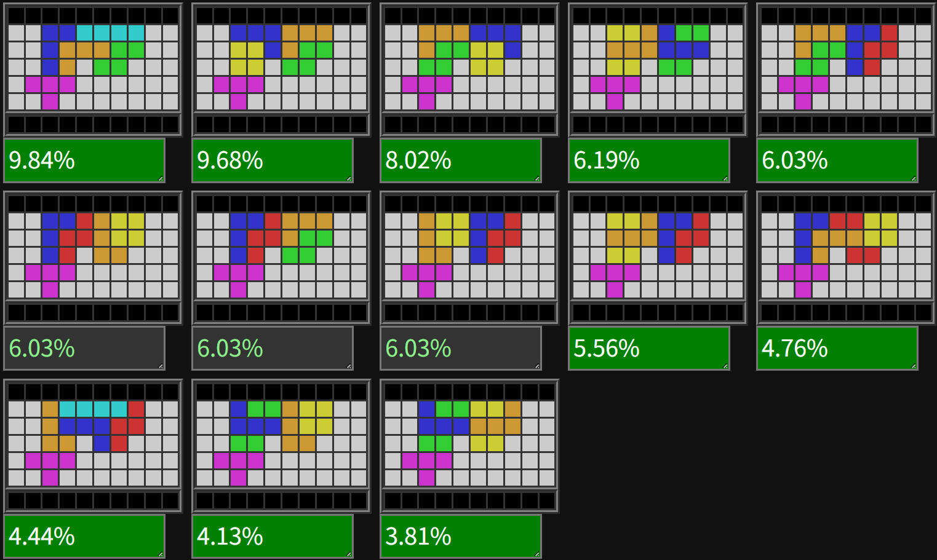This screenshot has width=937, height=560.
Task: Toggle the 4.76% percentage box
Action: click(x=837, y=349)
